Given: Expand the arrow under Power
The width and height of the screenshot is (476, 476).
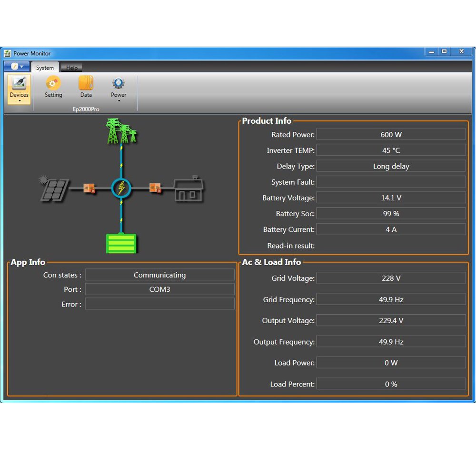Looking at the screenshot, I should click(x=119, y=101).
